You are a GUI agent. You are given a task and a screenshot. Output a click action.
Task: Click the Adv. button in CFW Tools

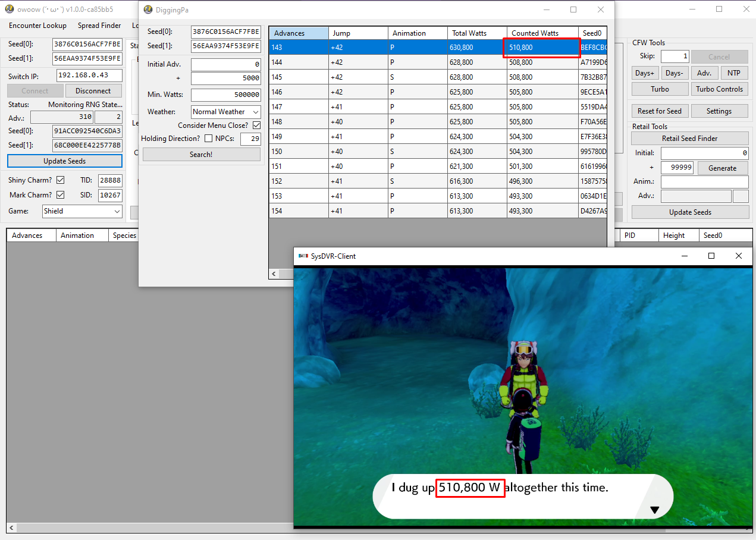tap(704, 73)
